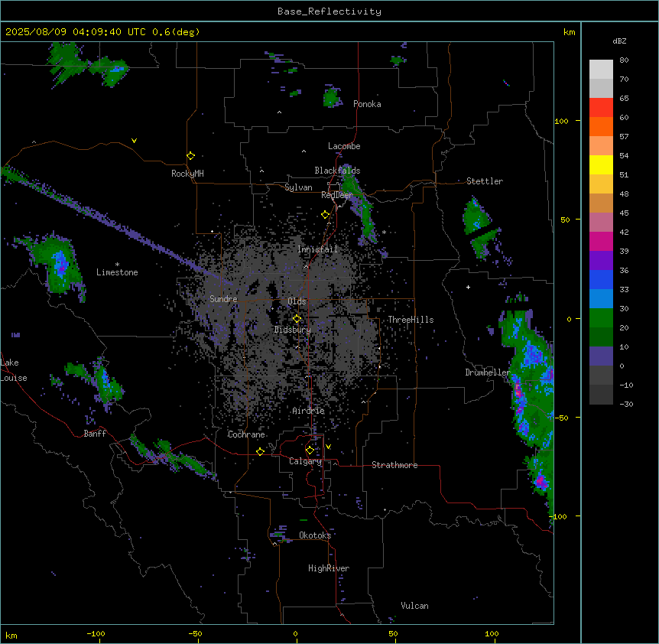
Task: Click the Lake Louise label at left edge
Action: coord(12,370)
